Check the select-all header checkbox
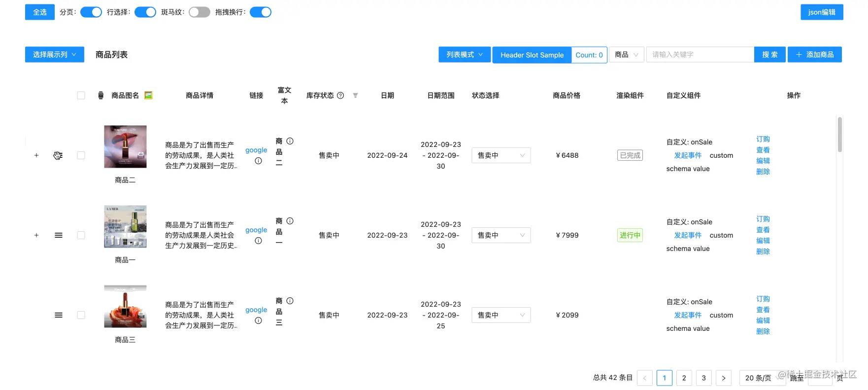 pyautogui.click(x=81, y=96)
